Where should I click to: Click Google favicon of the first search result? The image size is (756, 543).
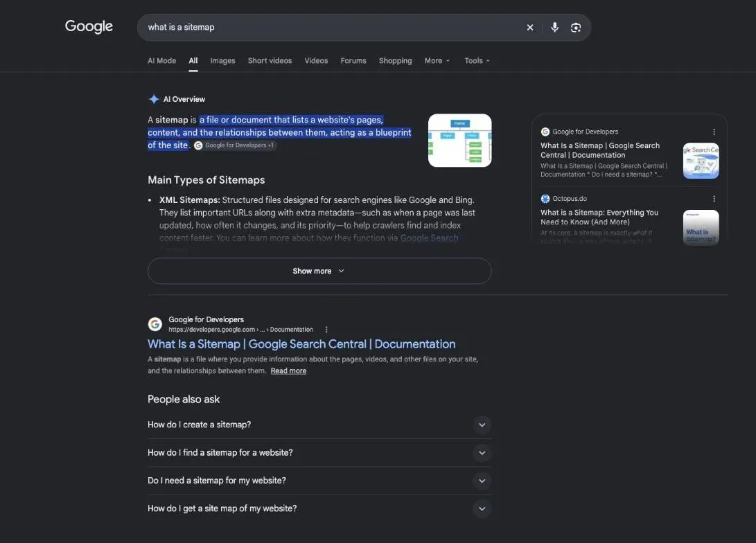tap(155, 323)
